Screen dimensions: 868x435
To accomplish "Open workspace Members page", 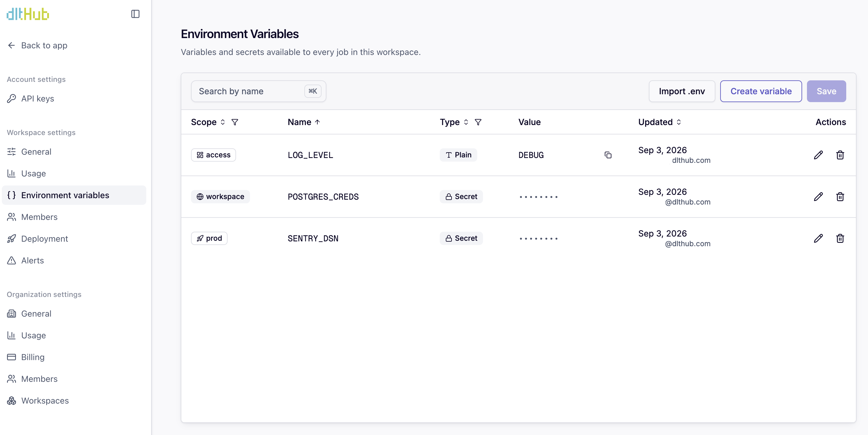I will (x=74, y=217).
